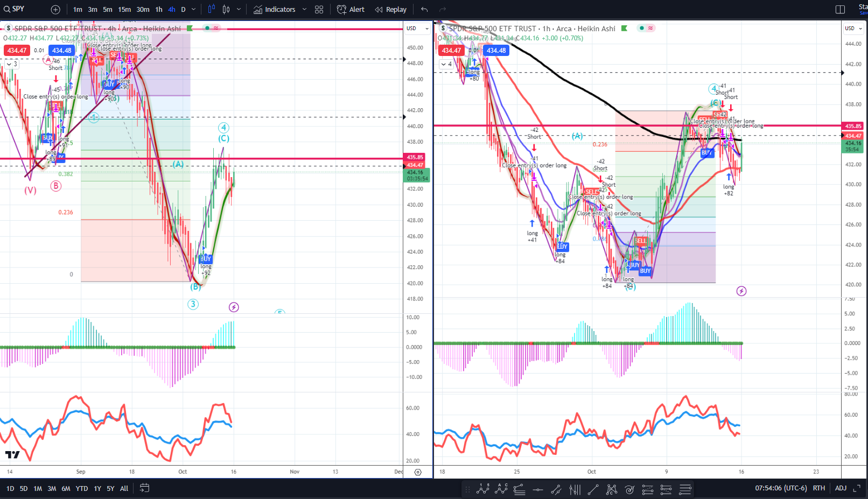The width and height of the screenshot is (868, 499).
Task: Open the Indicators dialog
Action: 275,9
